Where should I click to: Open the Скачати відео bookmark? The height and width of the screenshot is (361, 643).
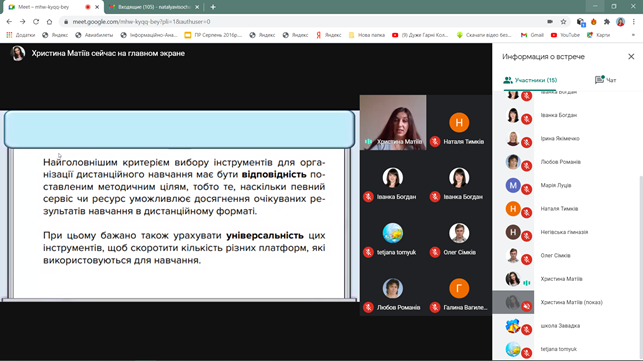coord(484,35)
